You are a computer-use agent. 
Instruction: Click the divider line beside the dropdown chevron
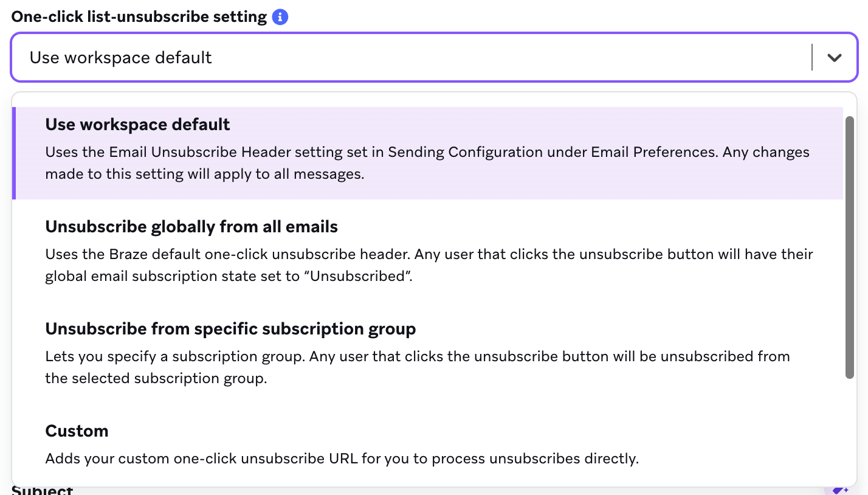click(812, 57)
